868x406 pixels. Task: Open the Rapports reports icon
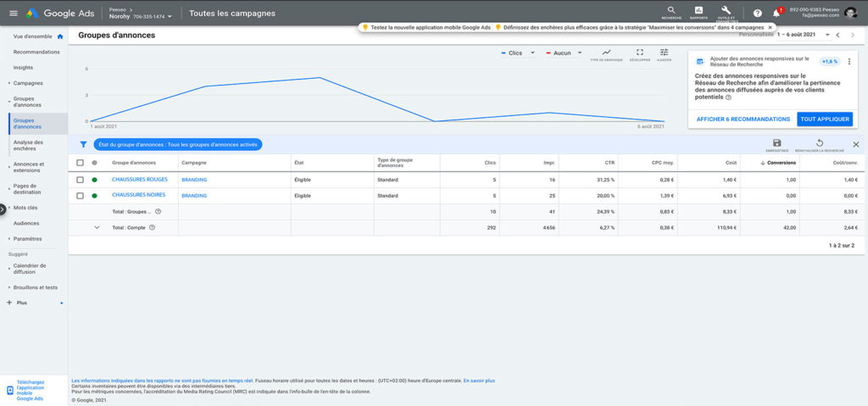tap(698, 10)
